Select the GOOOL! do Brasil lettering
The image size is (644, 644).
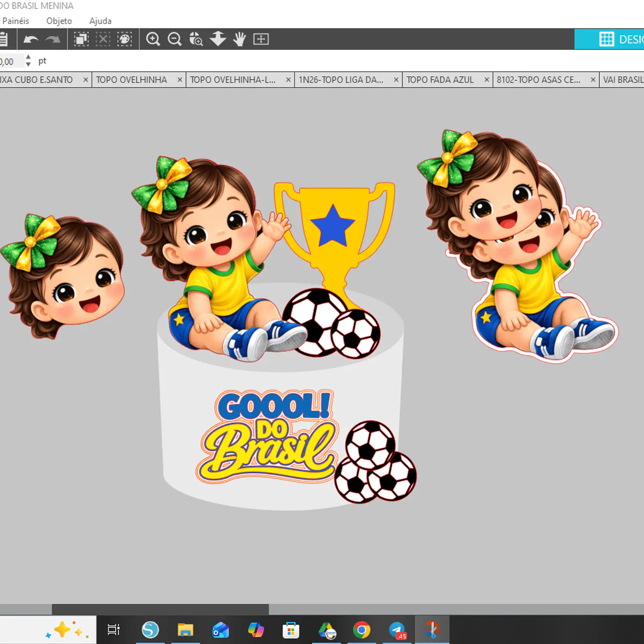click(268, 436)
